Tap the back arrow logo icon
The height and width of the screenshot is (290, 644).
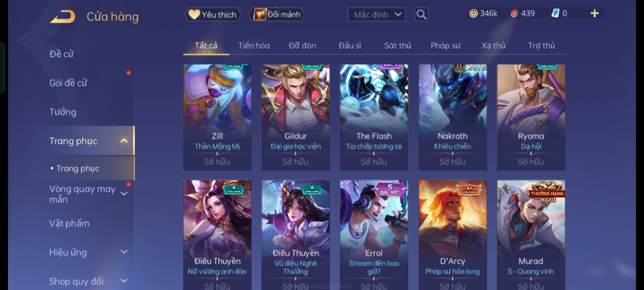pos(62,17)
